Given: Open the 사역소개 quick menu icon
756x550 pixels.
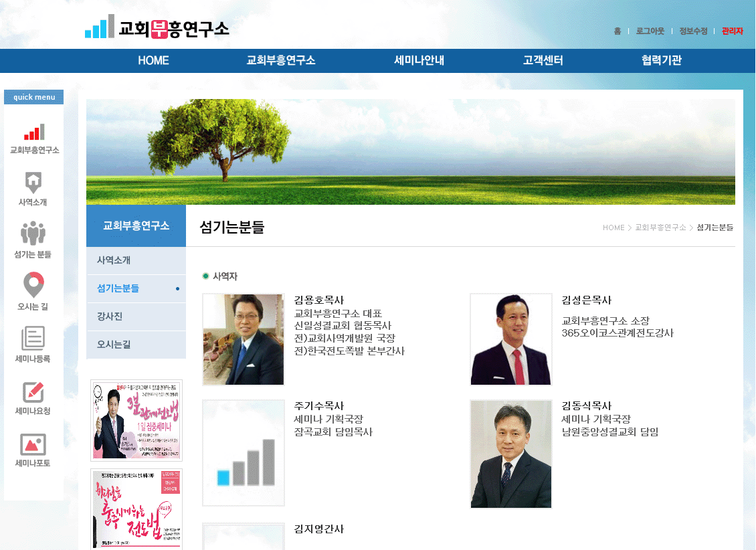Looking at the screenshot, I should [33, 189].
